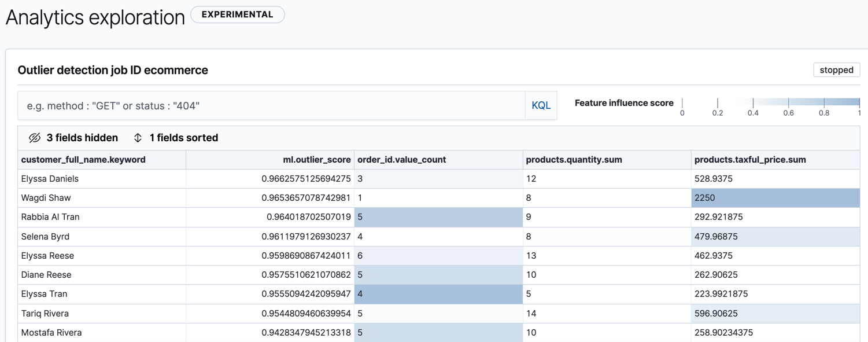Click outlier score 0.9662575125694275

tap(270, 179)
